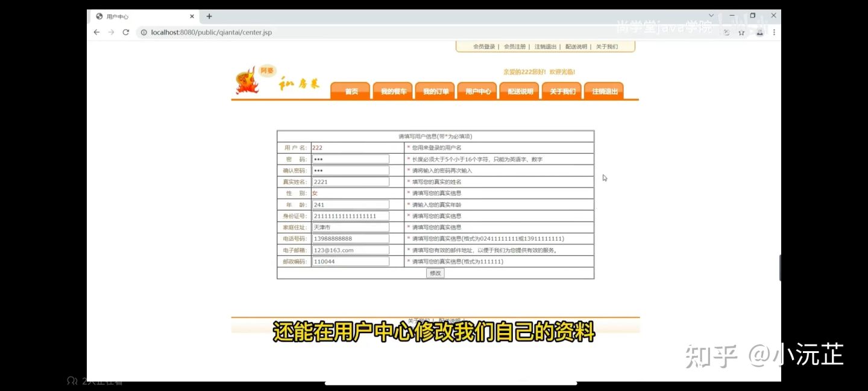Click the bookmark star icon

pos(741,32)
